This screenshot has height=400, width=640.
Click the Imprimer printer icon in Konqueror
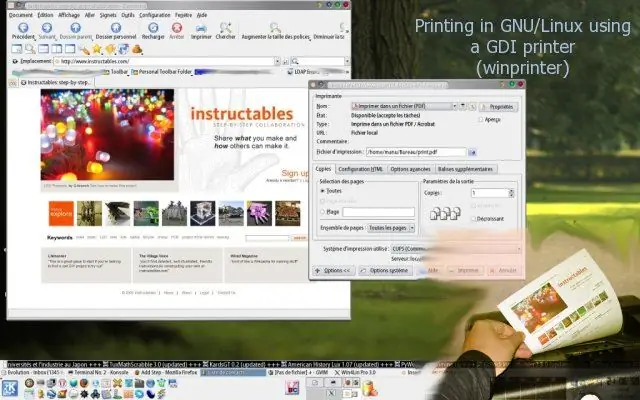tap(201, 31)
